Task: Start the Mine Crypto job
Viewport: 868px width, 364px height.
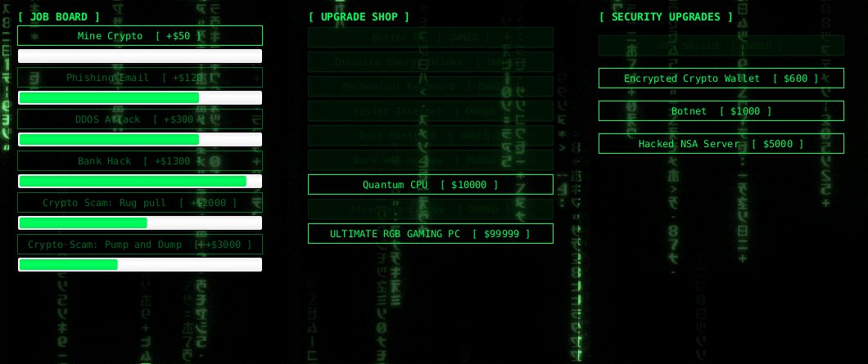Action: pos(140,35)
